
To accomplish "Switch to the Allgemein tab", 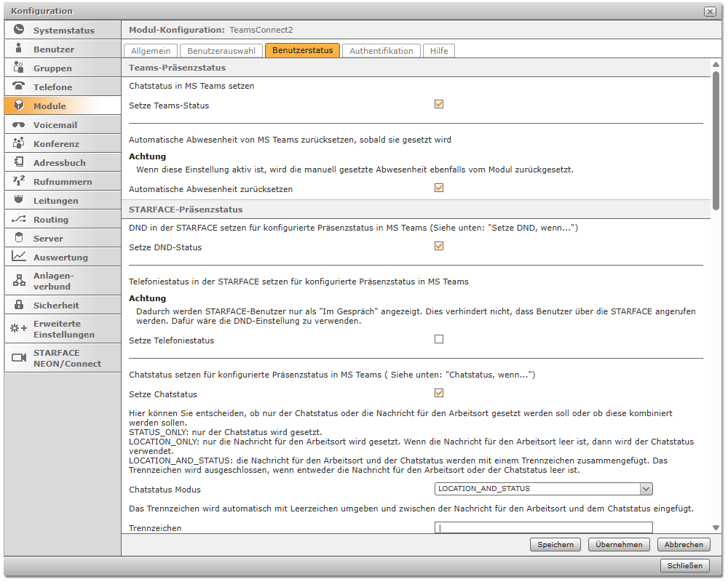I will [x=151, y=51].
